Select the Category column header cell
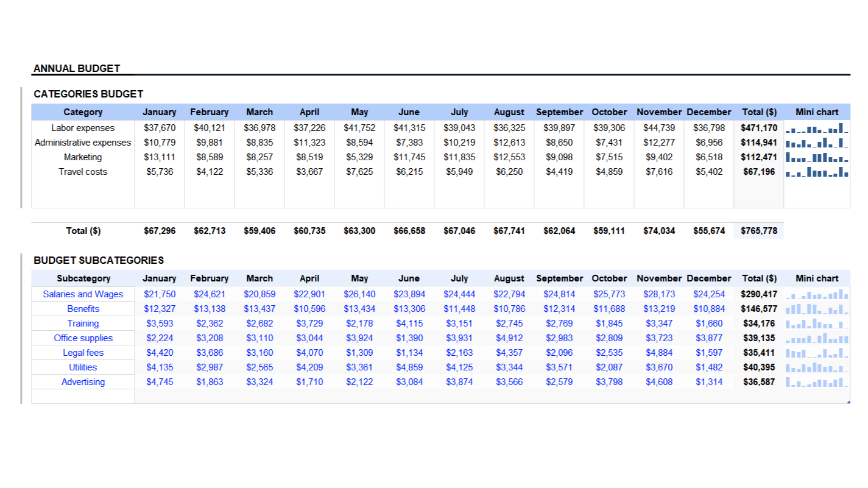 point(83,112)
